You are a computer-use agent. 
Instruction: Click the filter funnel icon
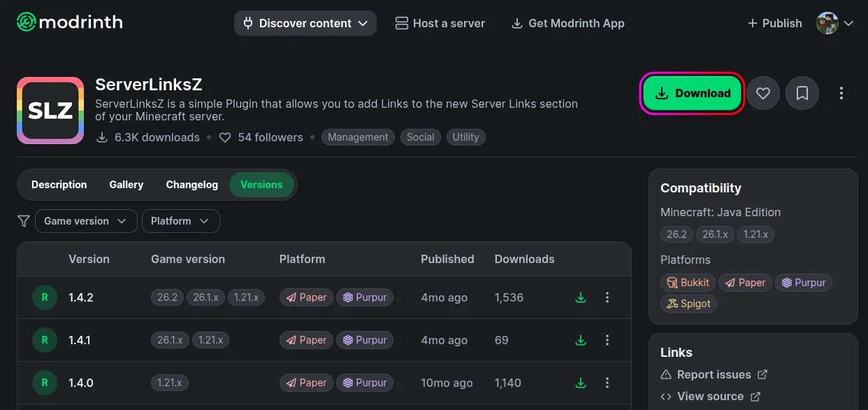click(x=24, y=221)
